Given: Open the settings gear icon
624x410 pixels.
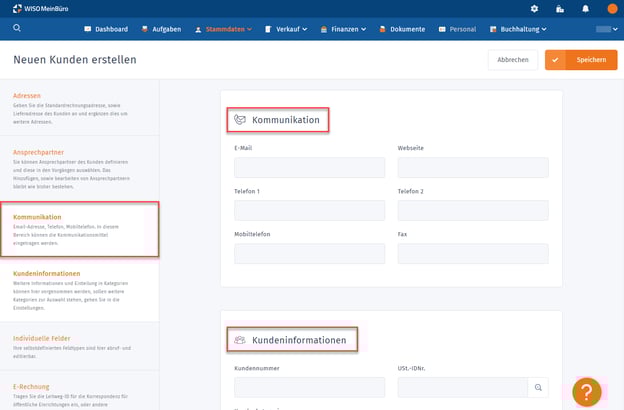Looking at the screenshot, I should (534, 9).
